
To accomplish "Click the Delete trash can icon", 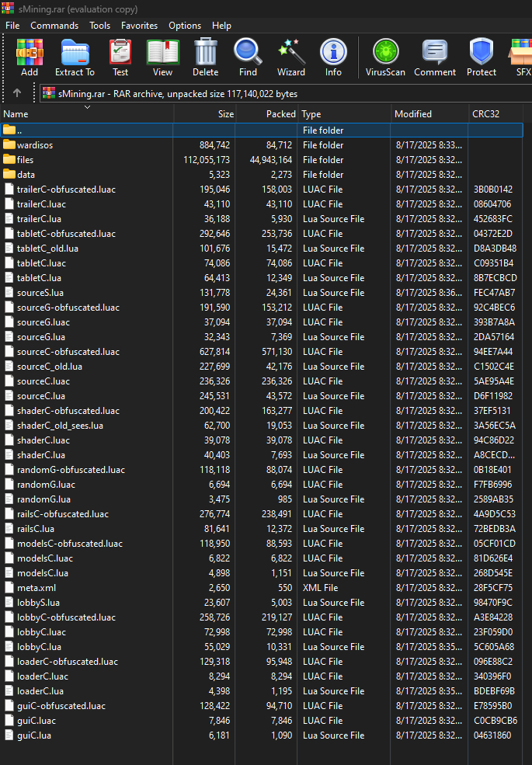I will click(x=206, y=52).
